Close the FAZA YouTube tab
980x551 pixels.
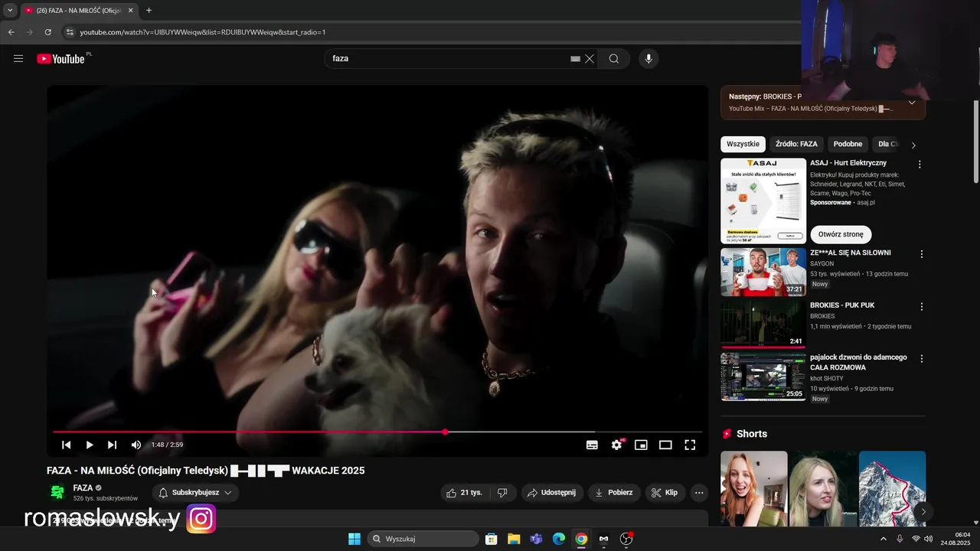click(130, 11)
